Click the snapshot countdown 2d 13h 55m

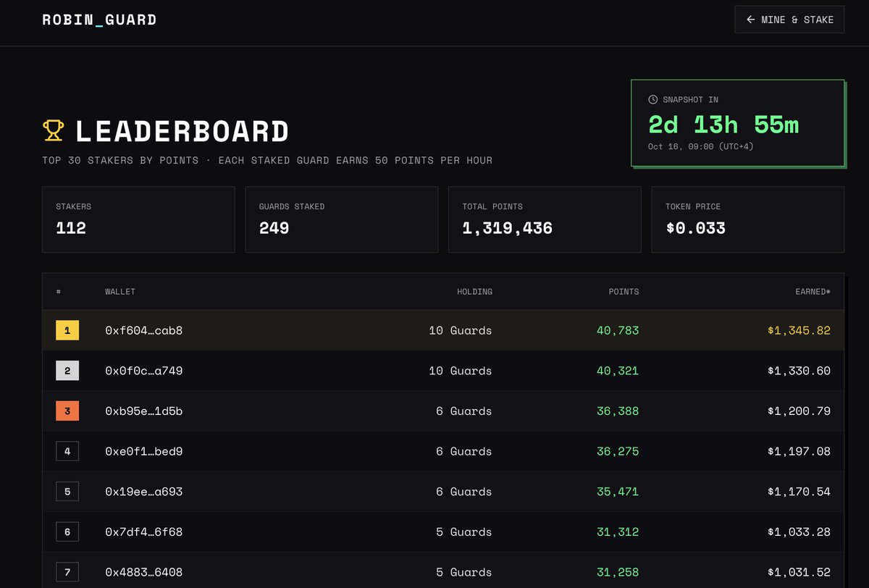[x=723, y=125]
